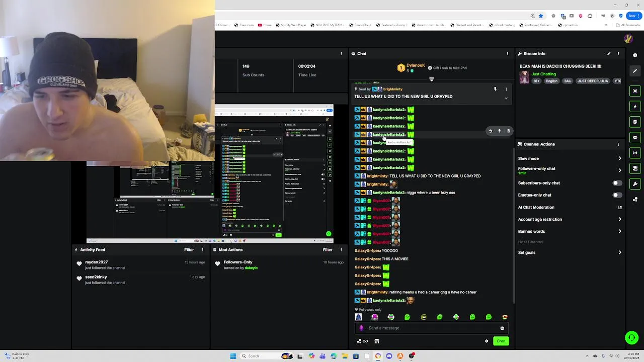Edit stream info with the pencil icon
Screen dimensions: 644x362
pos(608,53)
